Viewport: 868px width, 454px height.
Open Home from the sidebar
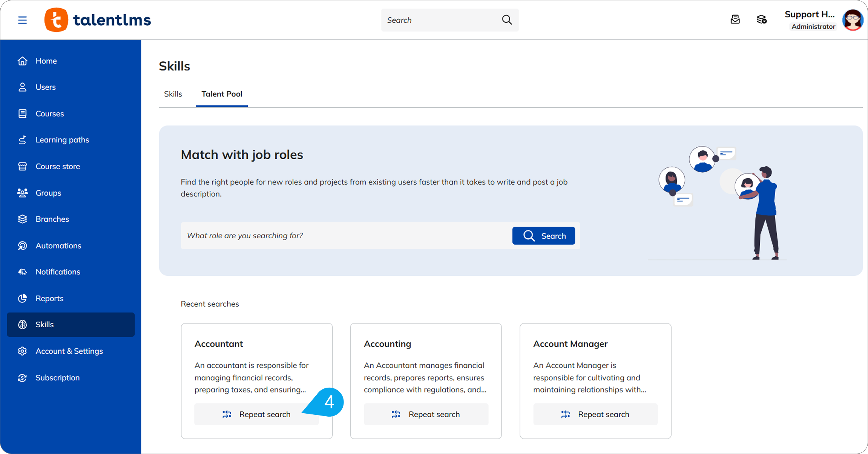tap(46, 61)
